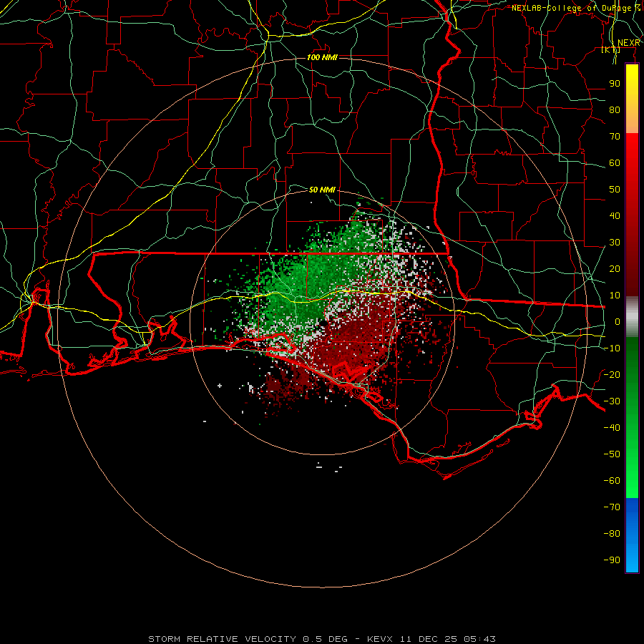Click the 0 value on velocity scale
Image resolution: width=644 pixels, height=644 pixels.
coord(618,322)
